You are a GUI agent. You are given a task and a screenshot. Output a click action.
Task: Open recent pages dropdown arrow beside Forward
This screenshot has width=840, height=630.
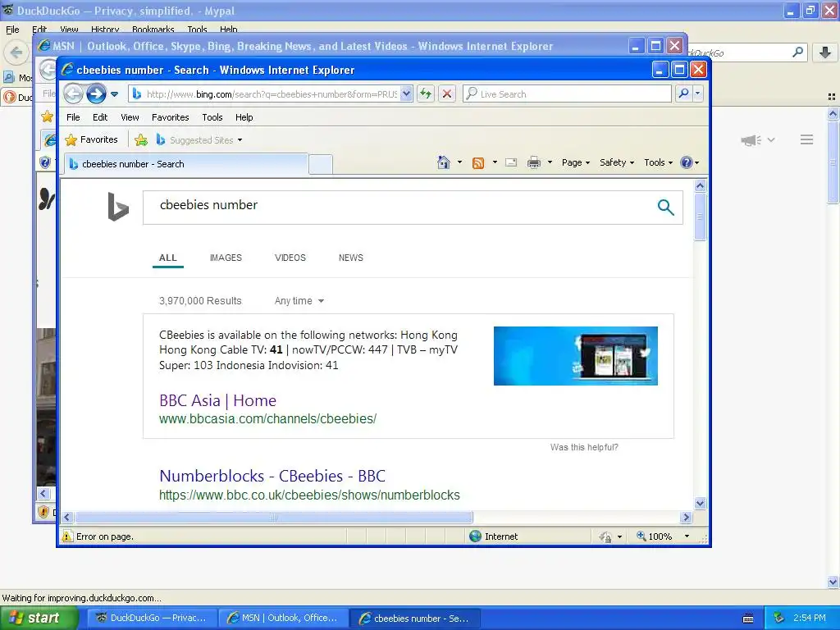114,94
